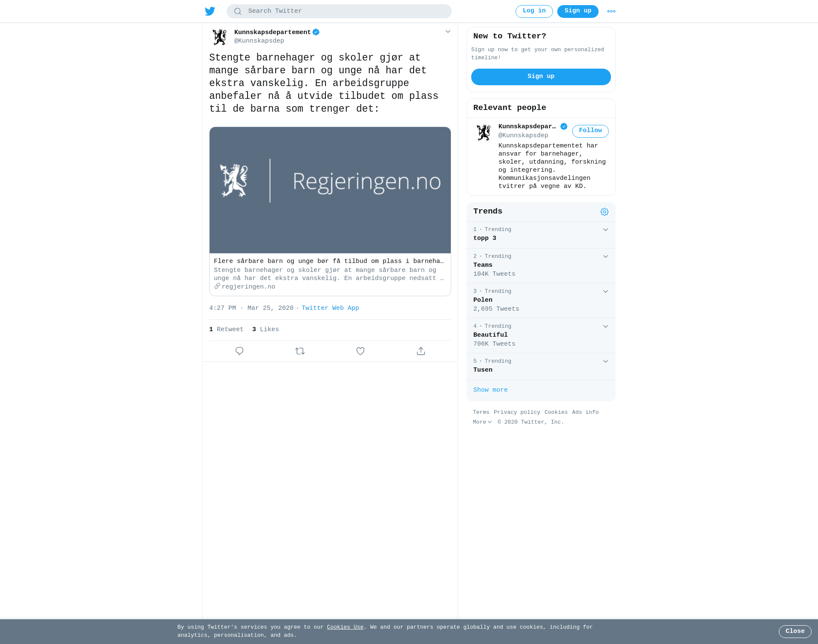Click the Kunnskapsdepartement avatar on the tweet
The image size is (818, 644).
click(x=220, y=37)
